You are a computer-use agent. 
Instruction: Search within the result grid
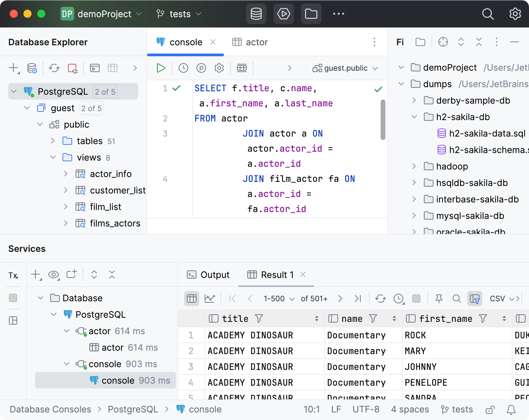457,299
